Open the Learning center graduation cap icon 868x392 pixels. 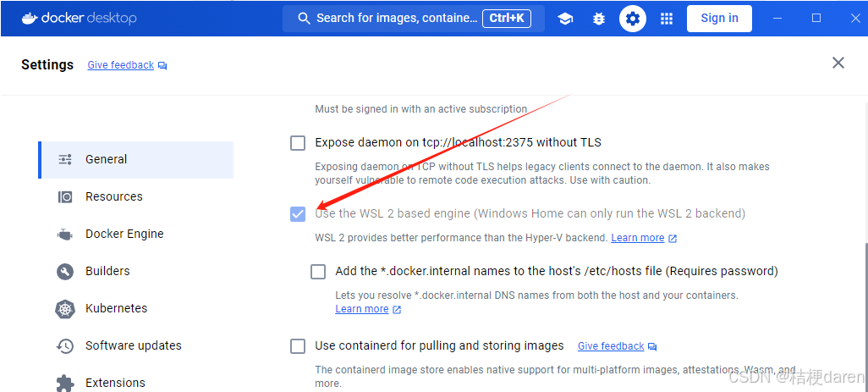[x=565, y=19]
